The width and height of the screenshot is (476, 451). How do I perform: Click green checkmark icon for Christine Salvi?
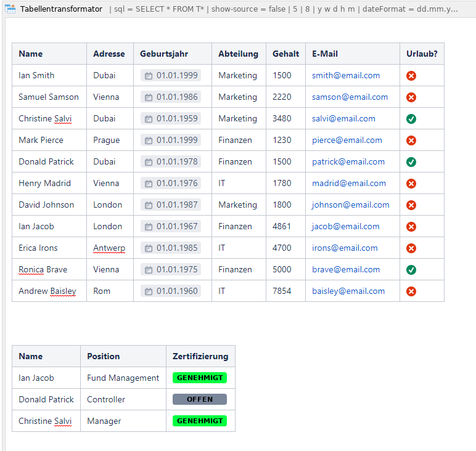pyautogui.click(x=411, y=119)
